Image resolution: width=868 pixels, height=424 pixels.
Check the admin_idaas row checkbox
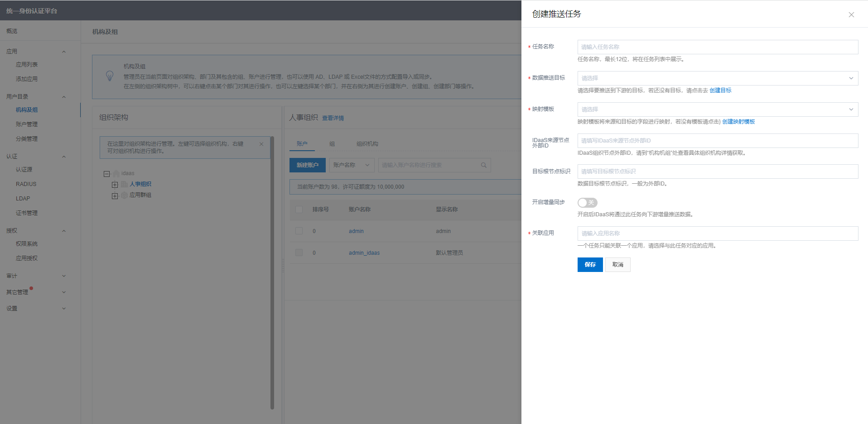click(299, 252)
